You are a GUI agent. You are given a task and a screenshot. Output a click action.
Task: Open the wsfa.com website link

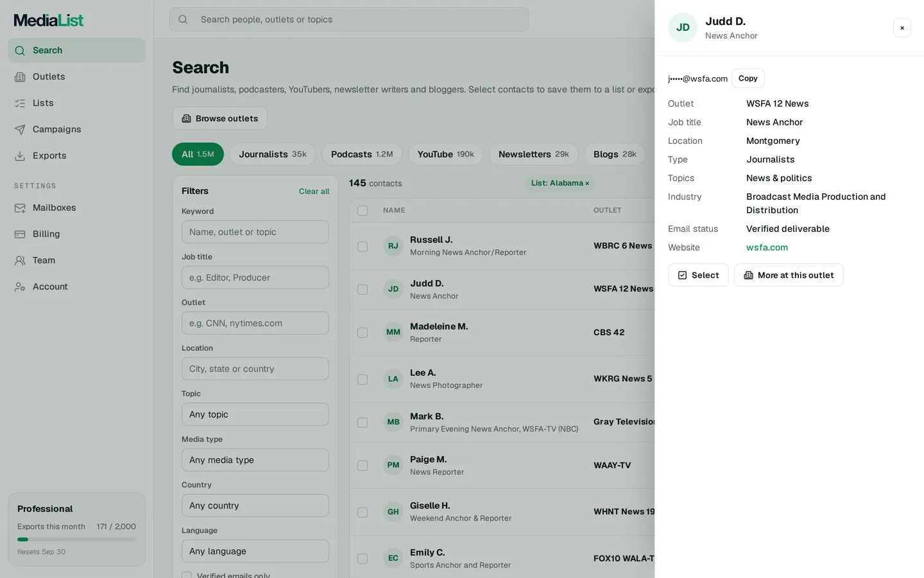[767, 247]
